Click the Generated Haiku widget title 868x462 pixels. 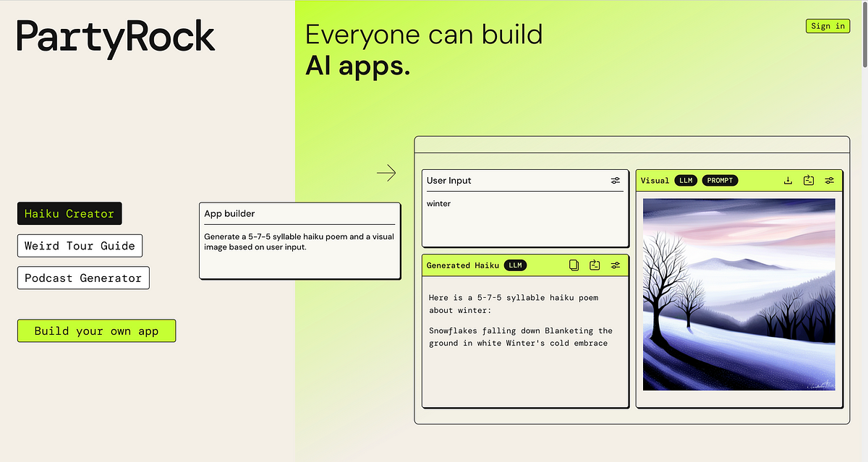463,265
